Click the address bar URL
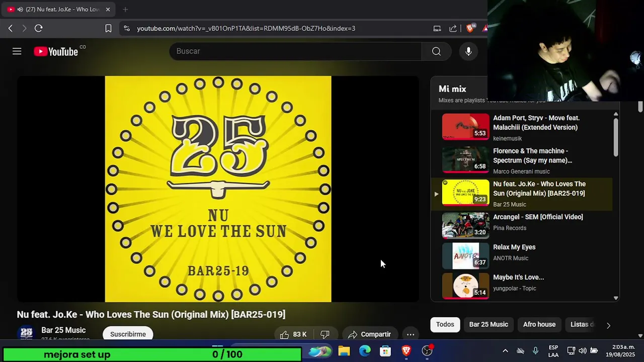This screenshot has height=362, width=644. coord(246,29)
